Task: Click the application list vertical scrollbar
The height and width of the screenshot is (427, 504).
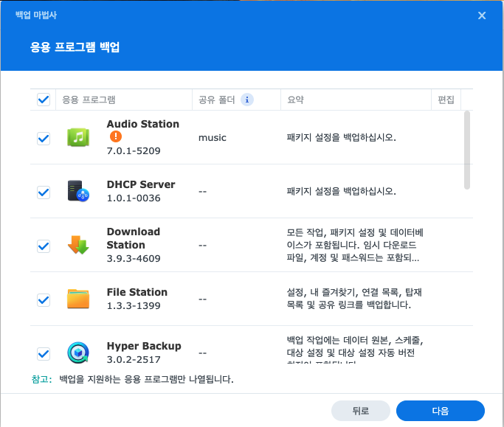Action: (467, 150)
